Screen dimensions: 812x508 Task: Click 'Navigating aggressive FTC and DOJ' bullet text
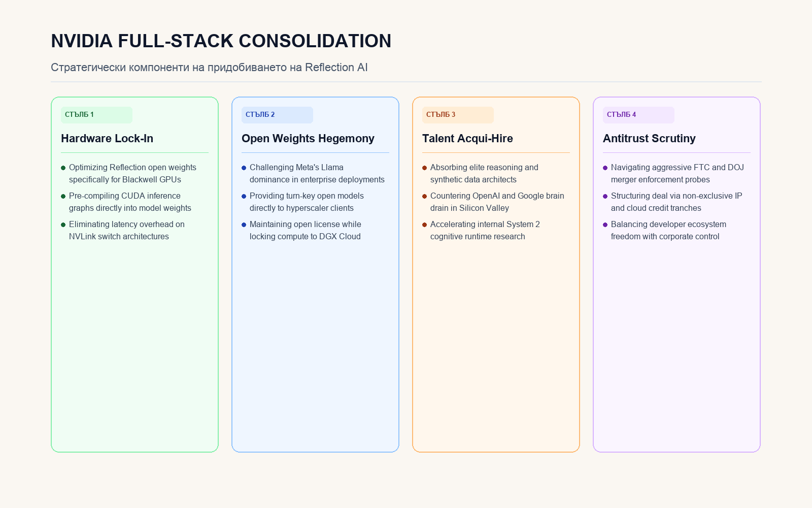pos(678,173)
